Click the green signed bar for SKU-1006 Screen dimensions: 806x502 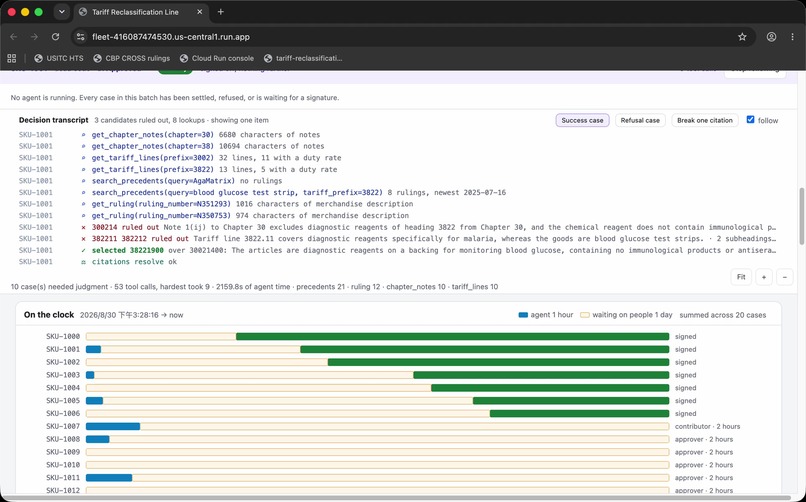coord(579,414)
